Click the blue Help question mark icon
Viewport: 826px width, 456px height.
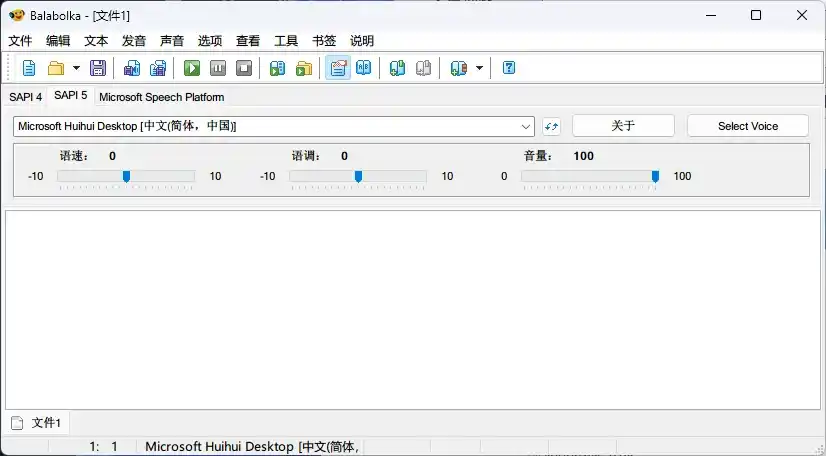[509, 68]
